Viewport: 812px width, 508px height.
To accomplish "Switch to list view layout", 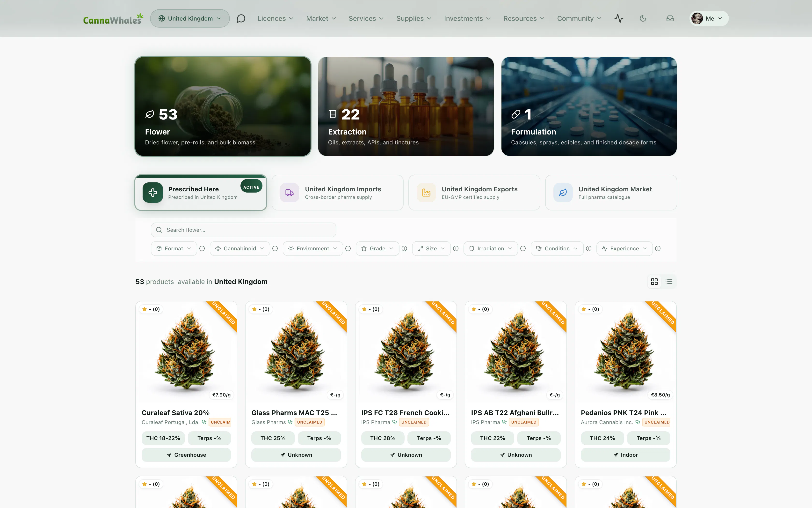I will [x=669, y=282].
